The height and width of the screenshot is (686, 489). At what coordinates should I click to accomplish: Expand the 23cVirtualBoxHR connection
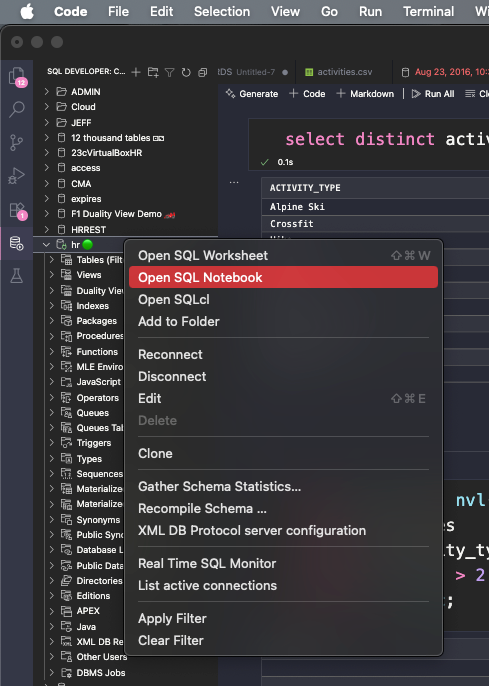(x=47, y=153)
